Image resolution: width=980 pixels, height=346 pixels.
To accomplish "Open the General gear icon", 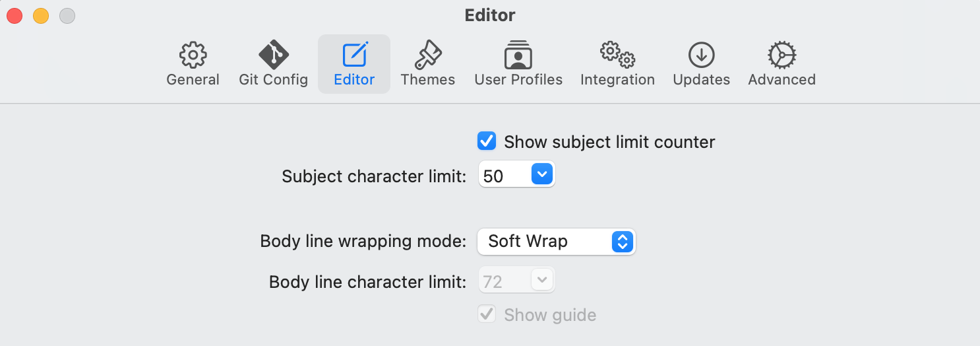I will click(193, 55).
